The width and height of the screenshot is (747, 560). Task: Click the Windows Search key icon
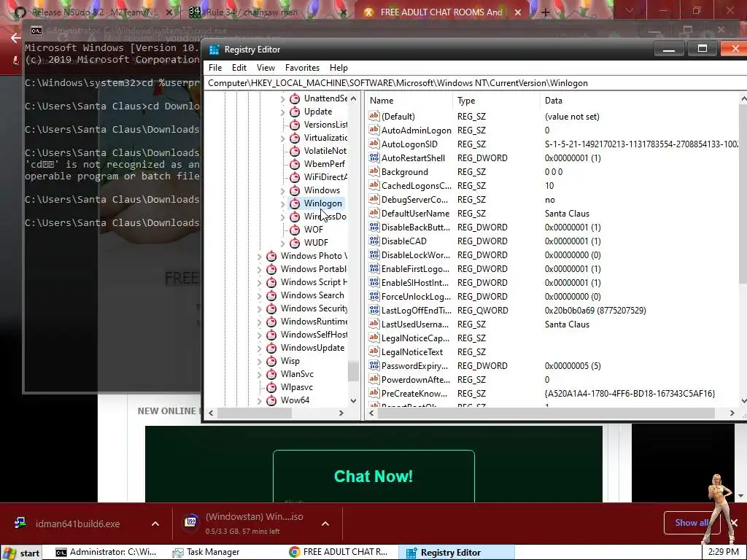[x=271, y=295]
